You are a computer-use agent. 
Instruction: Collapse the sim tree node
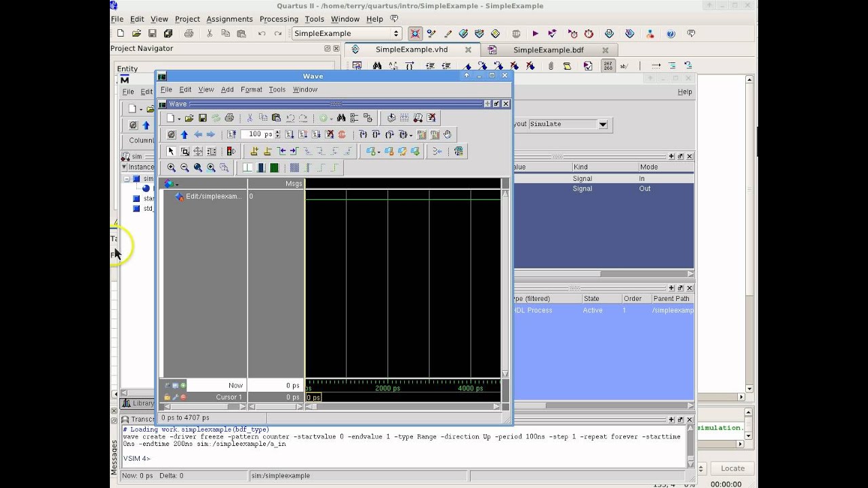[x=127, y=179]
